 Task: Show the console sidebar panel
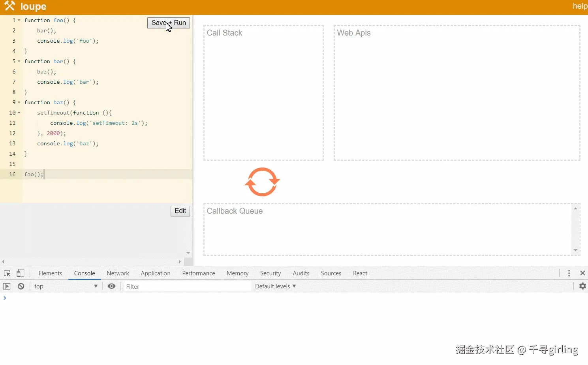(7, 286)
